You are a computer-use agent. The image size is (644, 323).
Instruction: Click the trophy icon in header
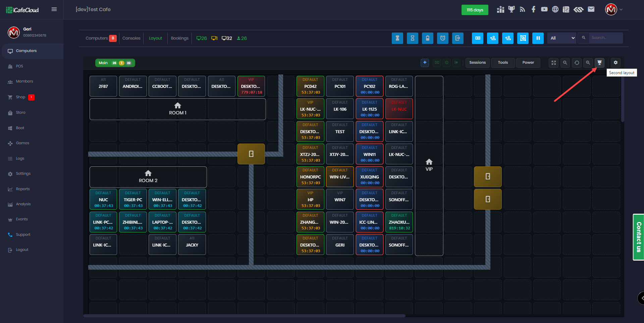click(x=511, y=9)
